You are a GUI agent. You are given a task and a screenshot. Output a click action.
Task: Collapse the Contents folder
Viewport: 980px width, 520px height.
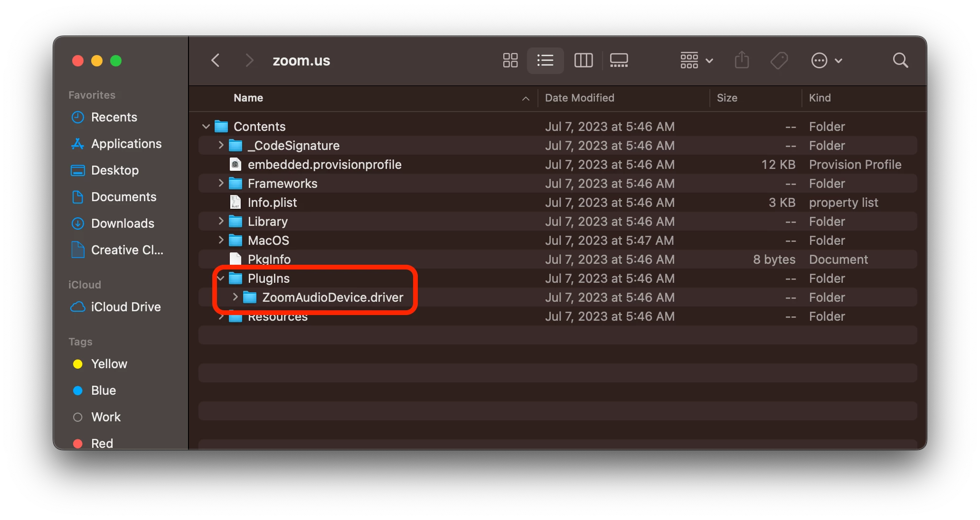click(x=206, y=127)
